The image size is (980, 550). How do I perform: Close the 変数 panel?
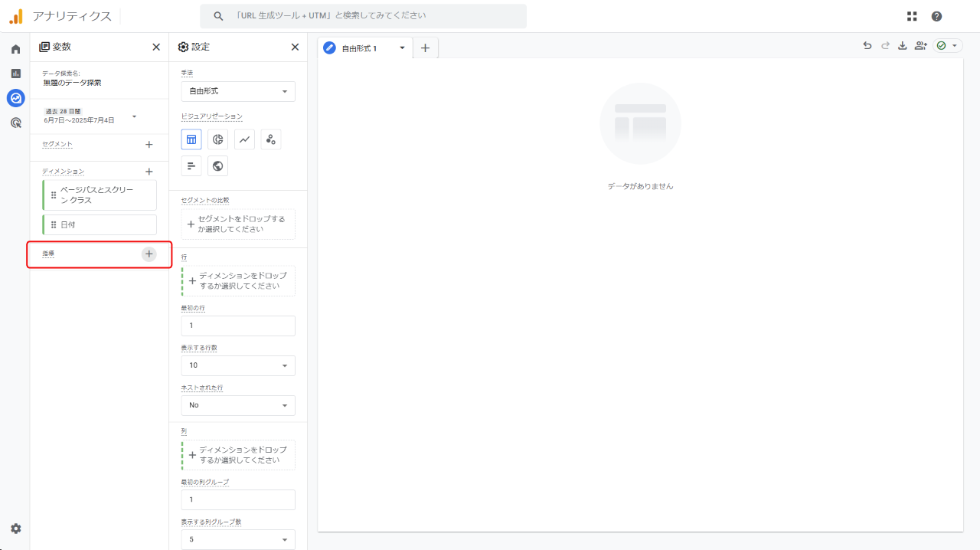156,47
